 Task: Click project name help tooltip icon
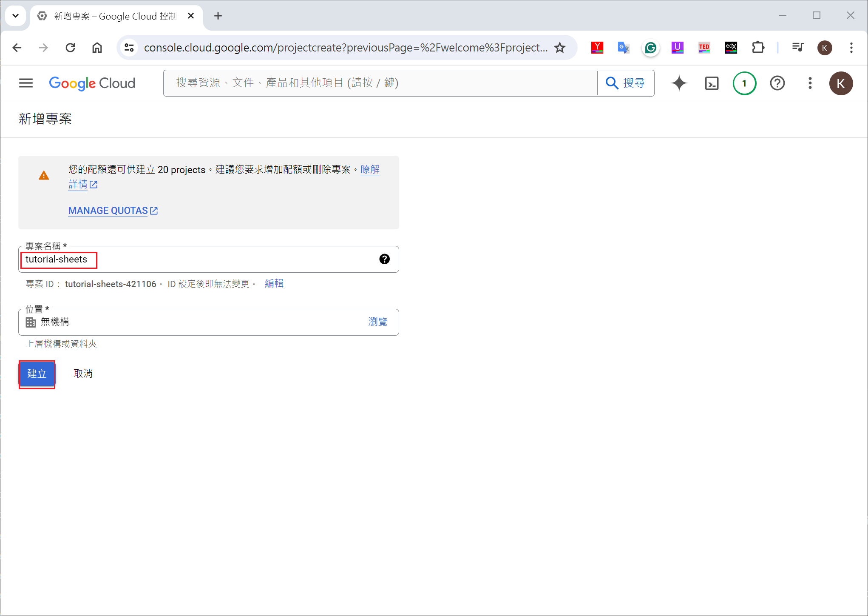pos(384,259)
